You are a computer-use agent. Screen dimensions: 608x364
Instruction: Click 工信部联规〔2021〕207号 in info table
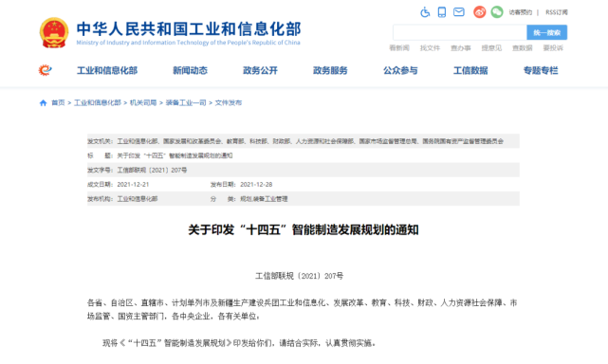(152, 171)
